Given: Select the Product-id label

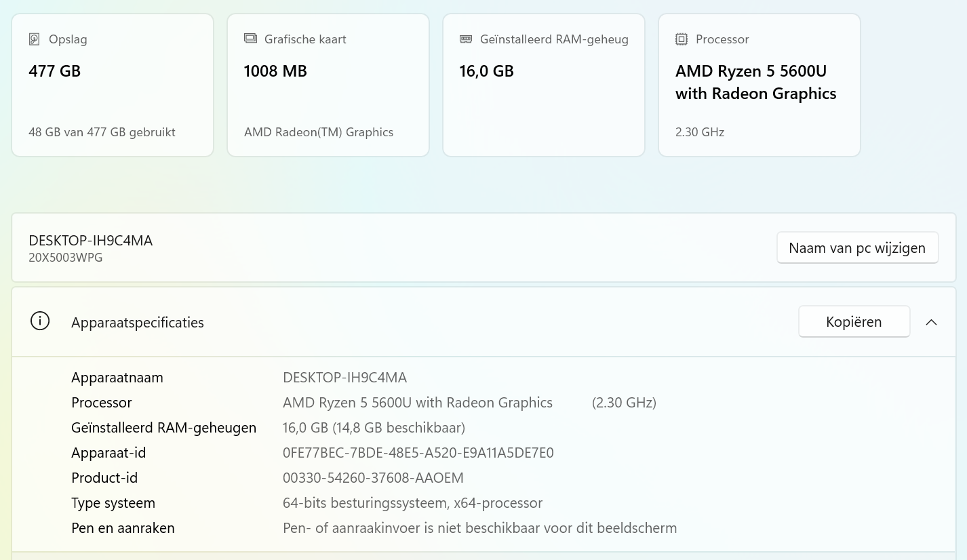Looking at the screenshot, I should click(x=104, y=478).
